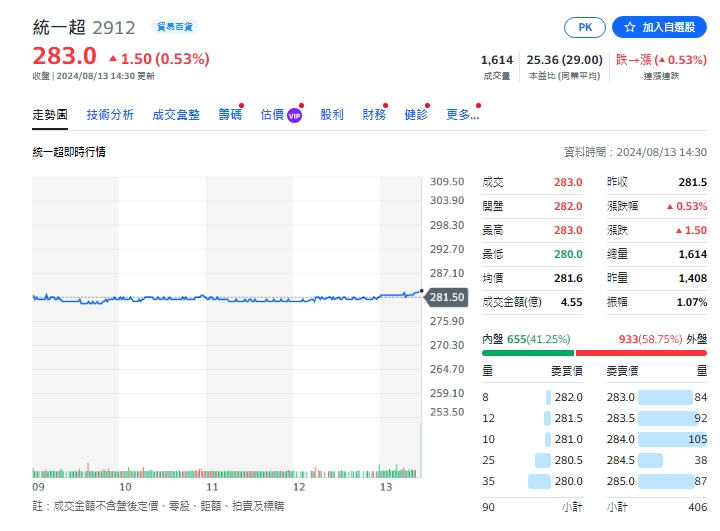
Task: Click the 開盤 282.0 value
Action: coord(568,206)
